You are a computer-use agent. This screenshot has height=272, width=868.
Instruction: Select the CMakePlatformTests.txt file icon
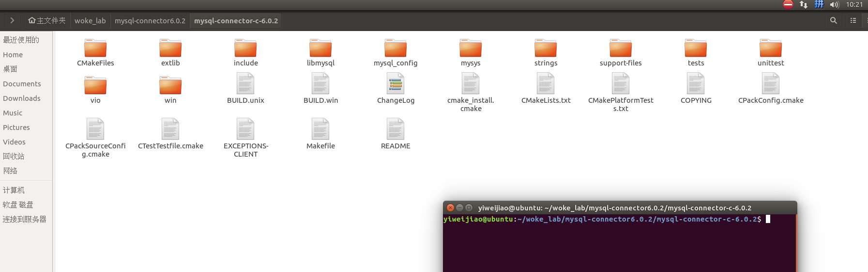pyautogui.click(x=621, y=83)
